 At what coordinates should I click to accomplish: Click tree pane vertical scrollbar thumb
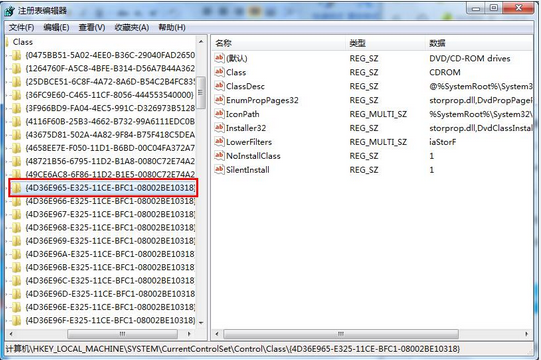click(200, 93)
